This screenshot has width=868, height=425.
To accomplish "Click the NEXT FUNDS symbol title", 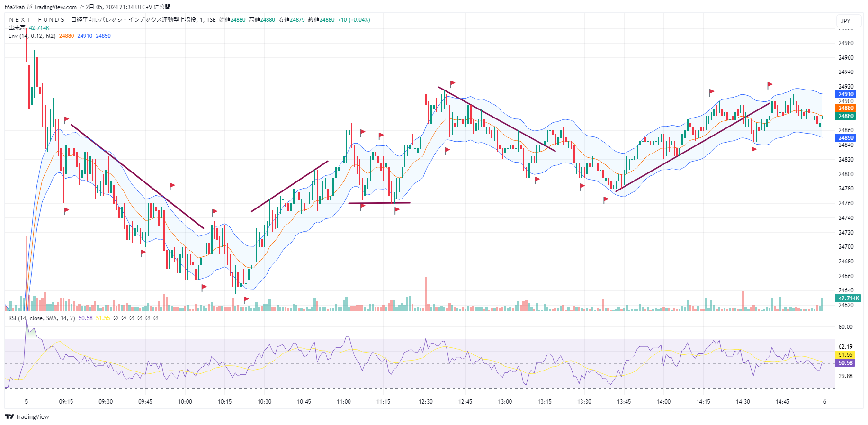I will coord(37,20).
